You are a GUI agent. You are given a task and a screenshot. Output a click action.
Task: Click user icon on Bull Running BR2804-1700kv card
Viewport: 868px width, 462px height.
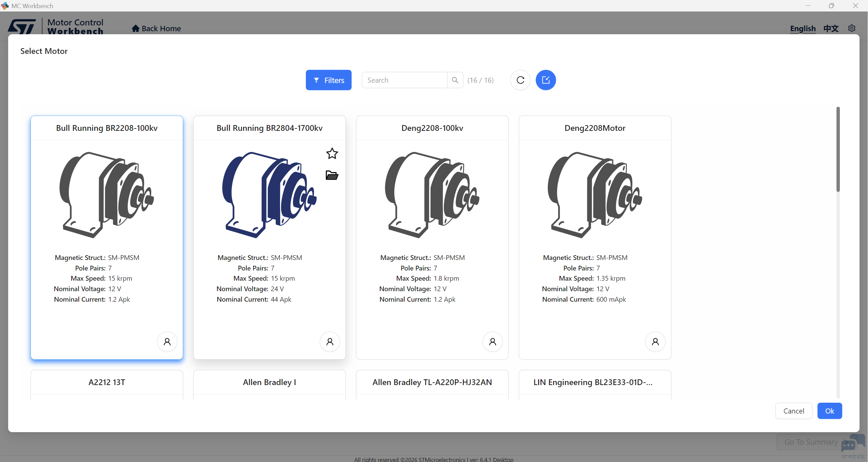(330, 341)
